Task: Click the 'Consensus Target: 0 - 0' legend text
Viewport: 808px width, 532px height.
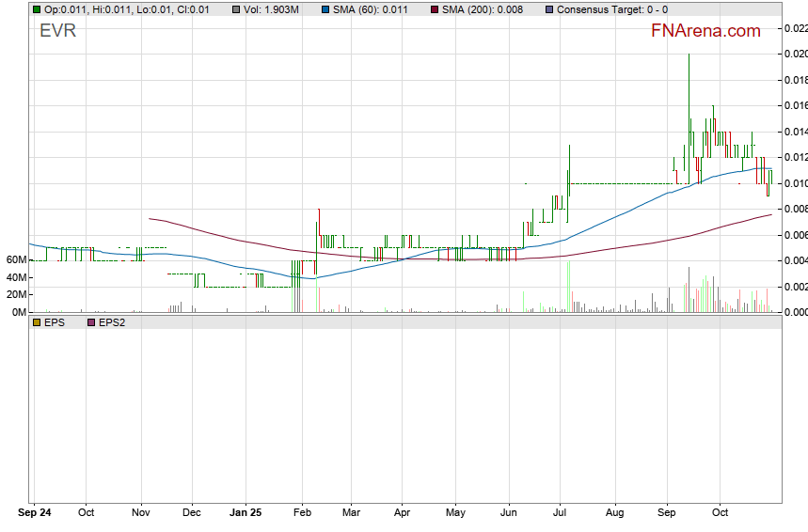Action: [612, 9]
